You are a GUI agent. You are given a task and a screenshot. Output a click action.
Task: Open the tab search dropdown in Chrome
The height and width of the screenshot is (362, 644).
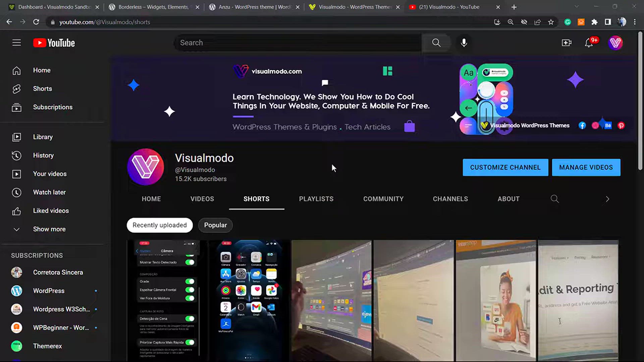pyautogui.click(x=576, y=6)
